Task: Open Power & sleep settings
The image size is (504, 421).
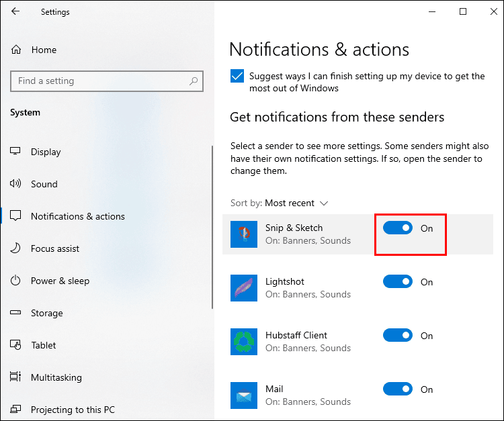Action: (60, 281)
